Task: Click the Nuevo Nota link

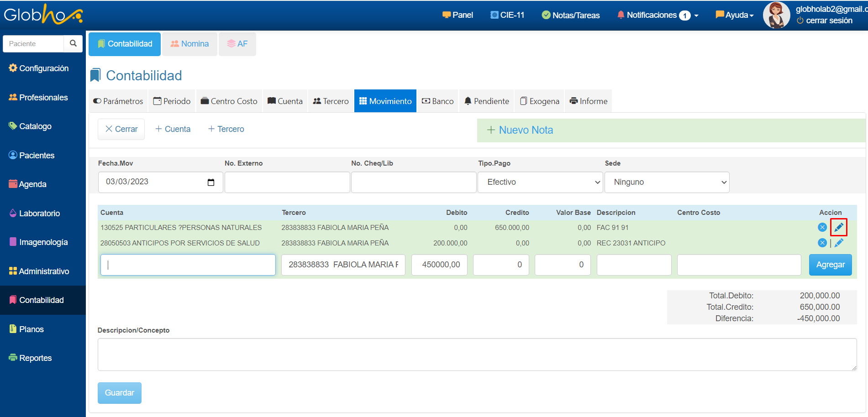Action: tap(520, 130)
